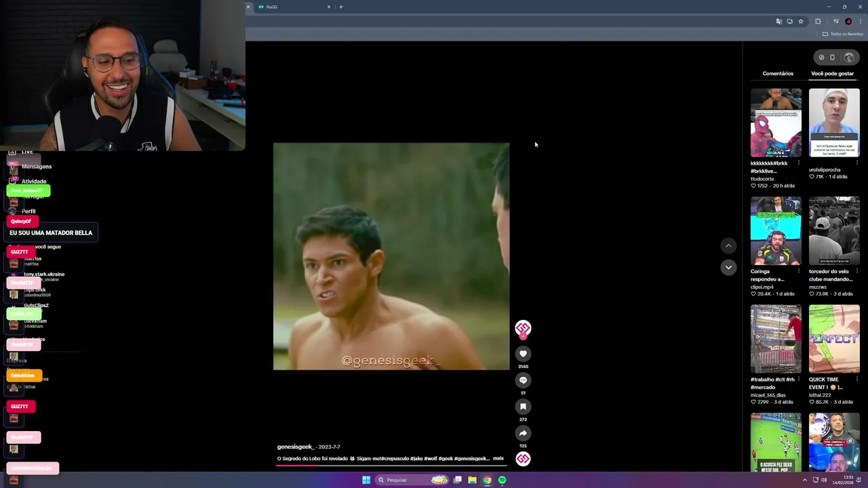Open options menu for #trabalho #clt video

click(x=798, y=380)
